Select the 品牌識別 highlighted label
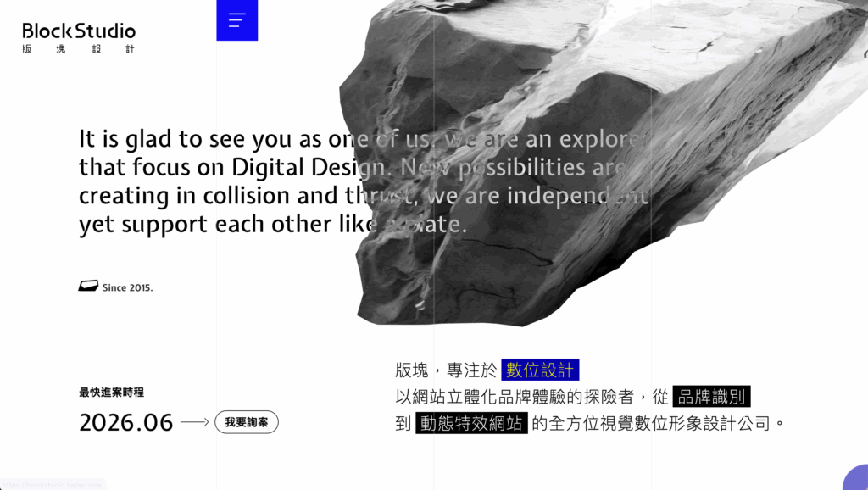The height and width of the screenshot is (490, 868). [711, 397]
